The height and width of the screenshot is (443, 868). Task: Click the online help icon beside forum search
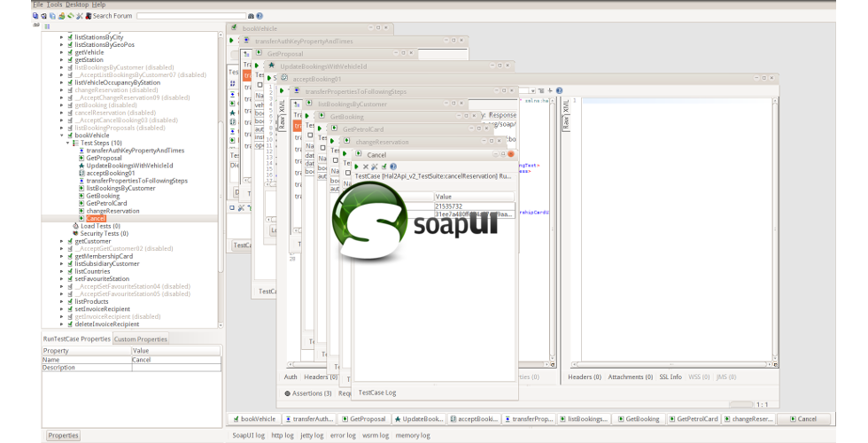[x=260, y=16]
